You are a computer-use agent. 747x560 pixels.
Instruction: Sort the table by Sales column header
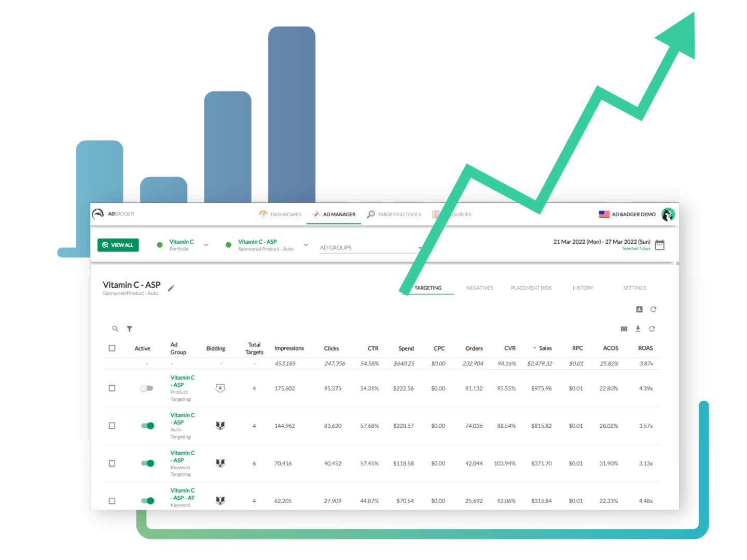(x=545, y=348)
